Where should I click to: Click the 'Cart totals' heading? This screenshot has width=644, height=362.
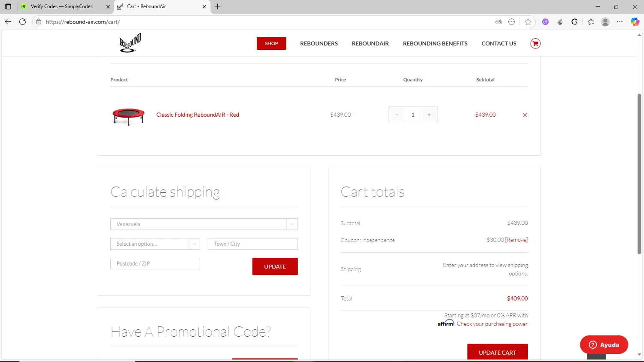click(373, 192)
